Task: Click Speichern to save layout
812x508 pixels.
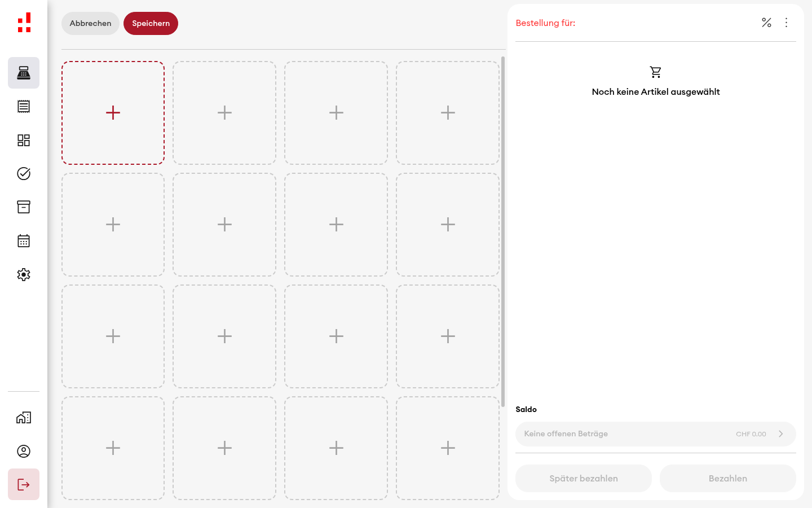Action: [x=151, y=23]
